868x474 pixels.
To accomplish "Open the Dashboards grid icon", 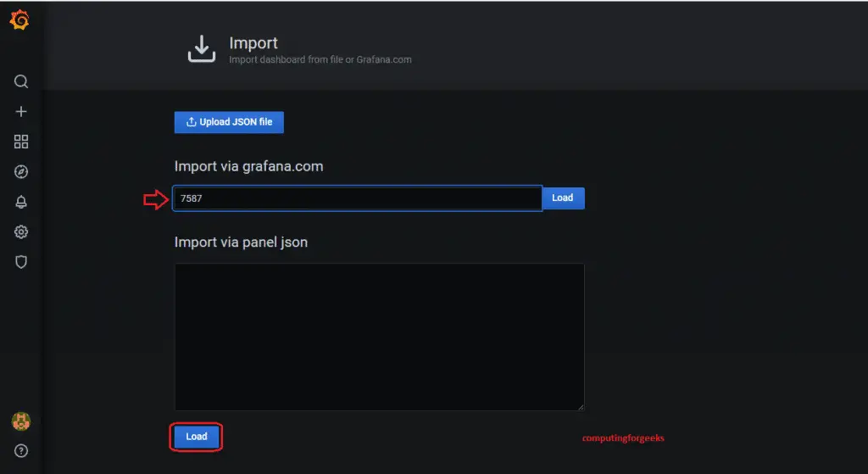I will coord(21,142).
